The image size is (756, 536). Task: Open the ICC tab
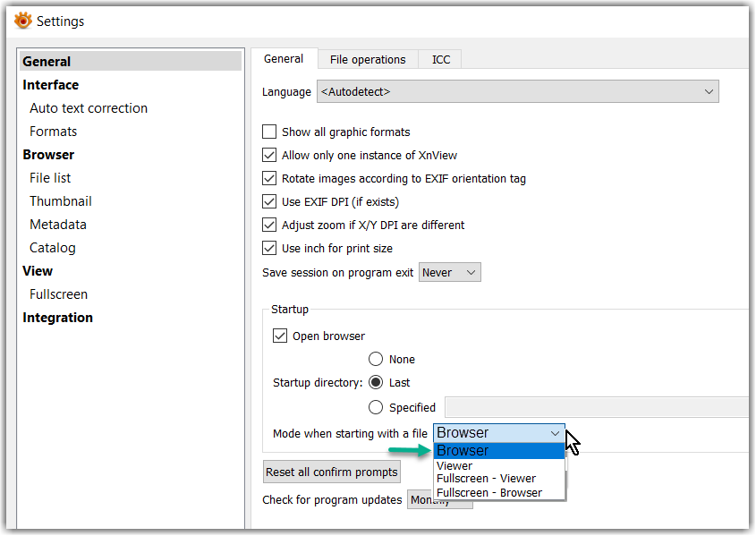(441, 60)
